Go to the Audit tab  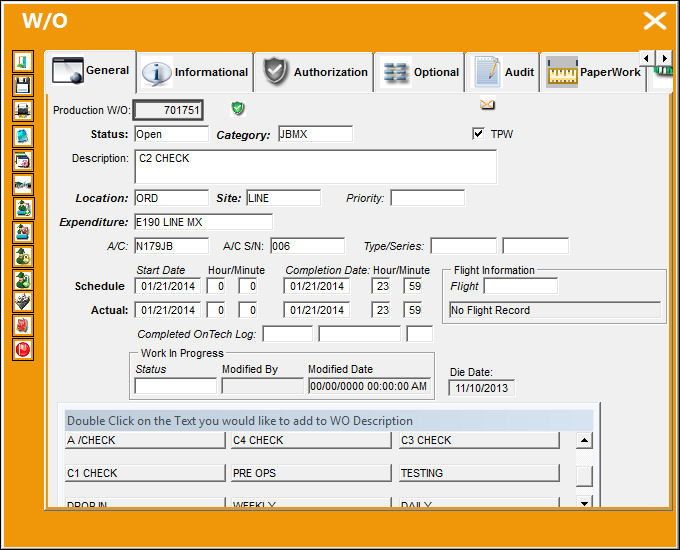(502, 72)
